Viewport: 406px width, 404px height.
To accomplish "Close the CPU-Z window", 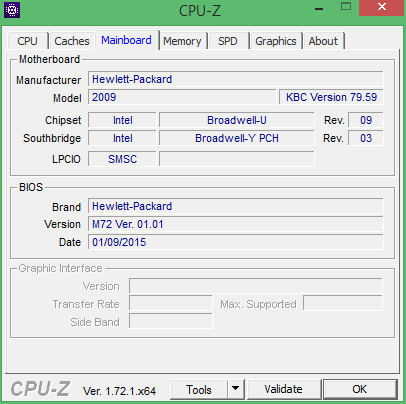I will coord(382,8).
